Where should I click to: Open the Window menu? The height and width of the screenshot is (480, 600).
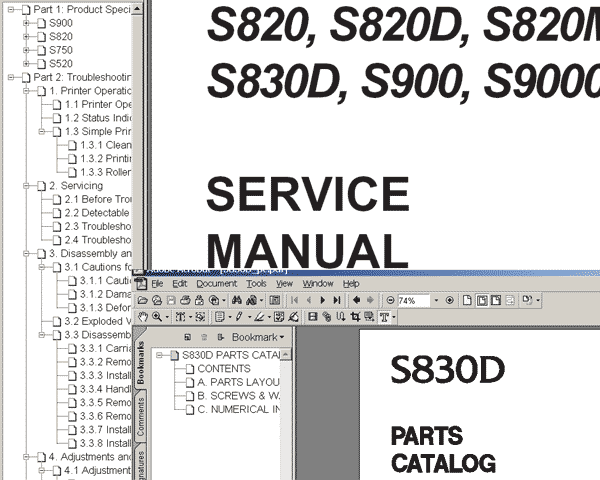pos(318,284)
